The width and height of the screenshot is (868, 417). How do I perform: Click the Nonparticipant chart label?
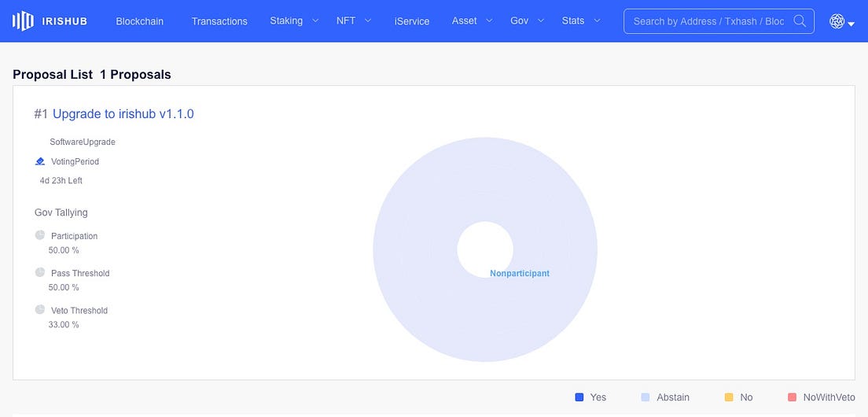[520, 274]
